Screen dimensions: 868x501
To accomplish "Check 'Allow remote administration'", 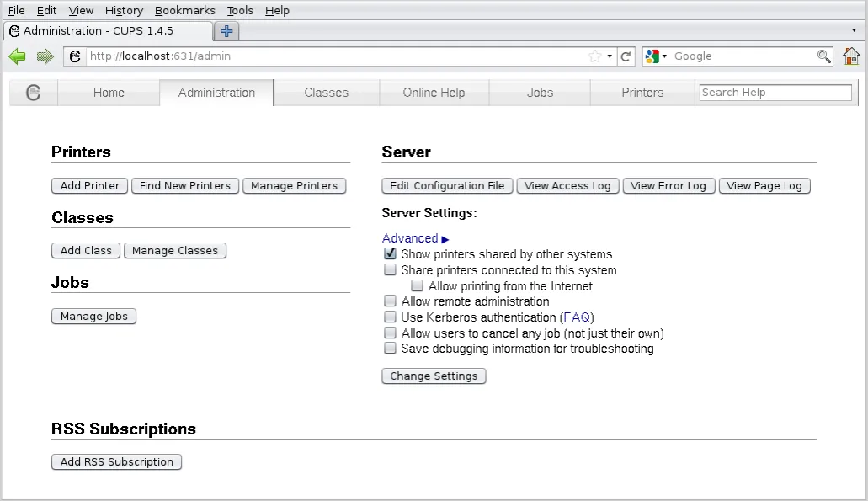I will click(390, 301).
